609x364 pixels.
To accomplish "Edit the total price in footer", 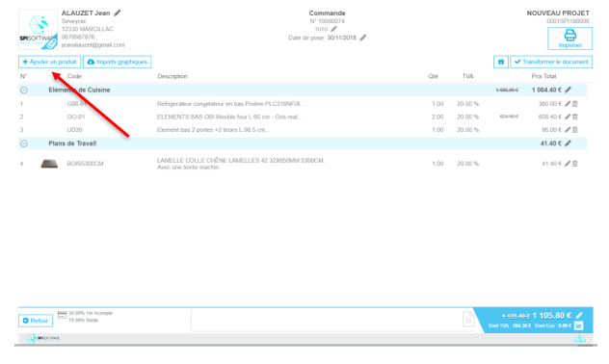I will [579, 315].
